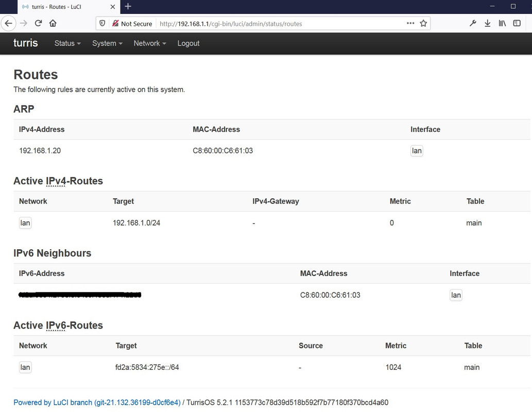This screenshot has width=532, height=412.
Task: Open the page actions three-dot menu
Action: pos(410,23)
